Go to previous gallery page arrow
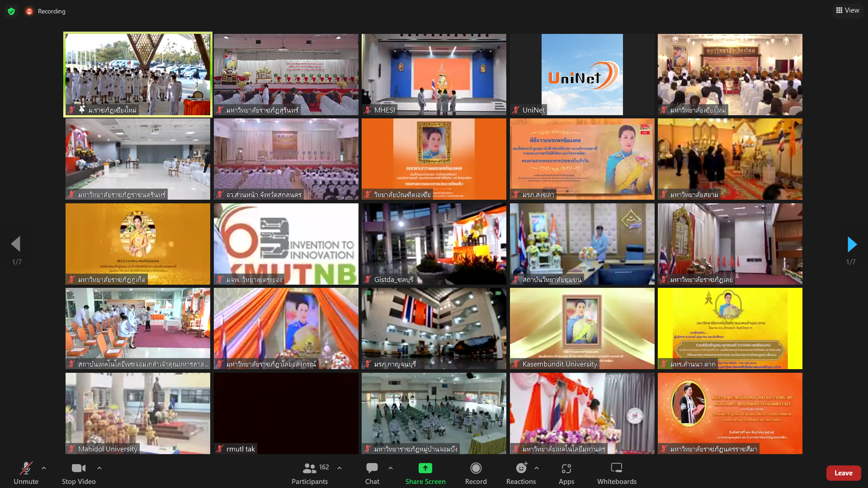868x488 pixels. (x=16, y=244)
